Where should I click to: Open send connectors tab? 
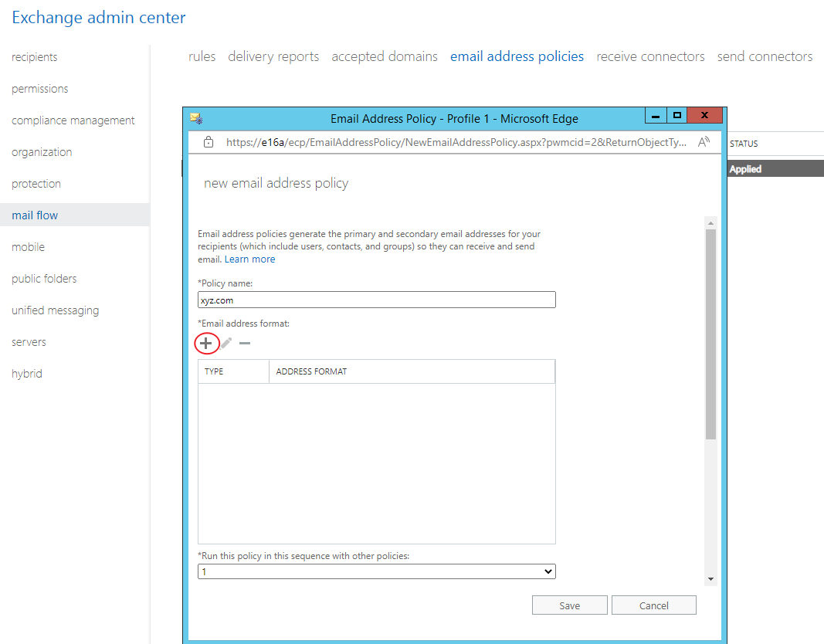[765, 56]
